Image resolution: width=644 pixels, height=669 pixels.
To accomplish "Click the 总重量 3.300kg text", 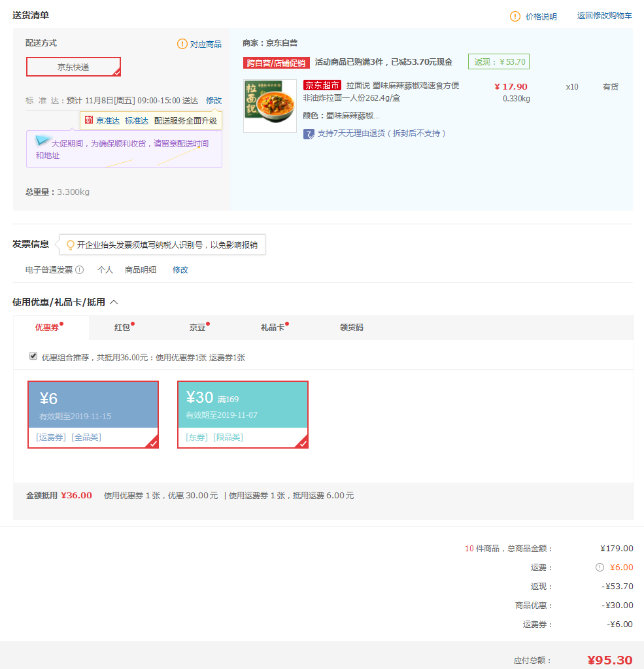I will tap(58, 192).
